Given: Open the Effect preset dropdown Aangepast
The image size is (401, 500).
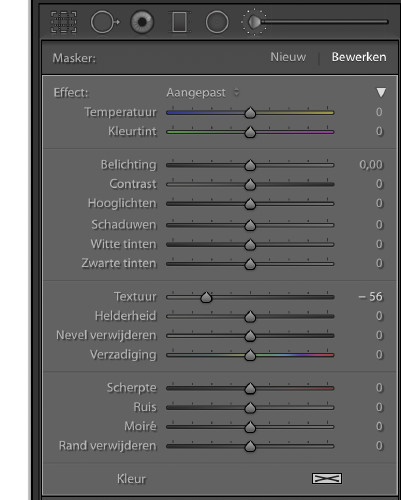Looking at the screenshot, I should (x=196, y=92).
